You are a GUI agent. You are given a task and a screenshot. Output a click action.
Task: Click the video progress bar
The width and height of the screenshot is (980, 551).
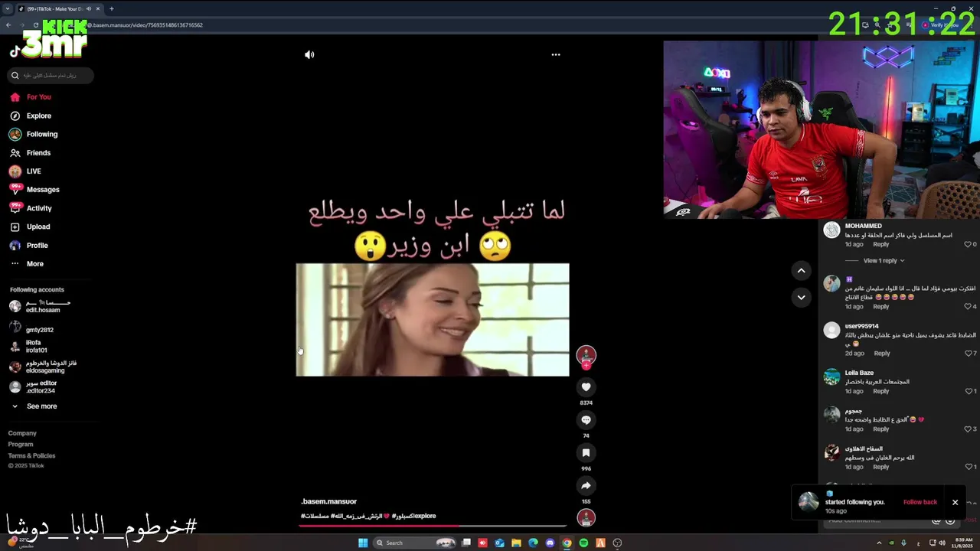(433, 526)
